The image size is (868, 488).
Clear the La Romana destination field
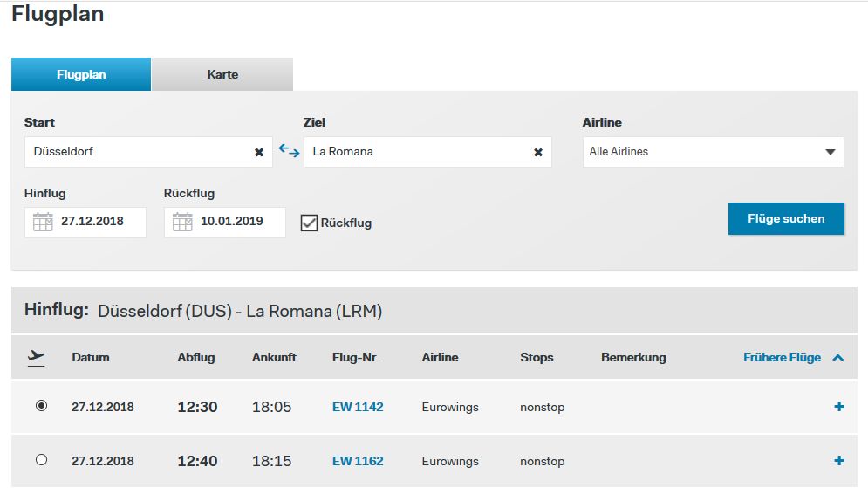click(538, 152)
